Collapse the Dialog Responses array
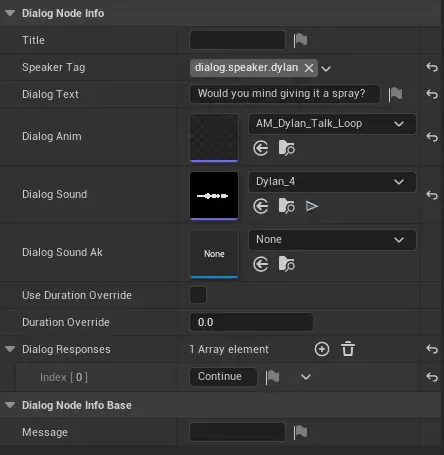This screenshot has height=455, width=444. 10,349
